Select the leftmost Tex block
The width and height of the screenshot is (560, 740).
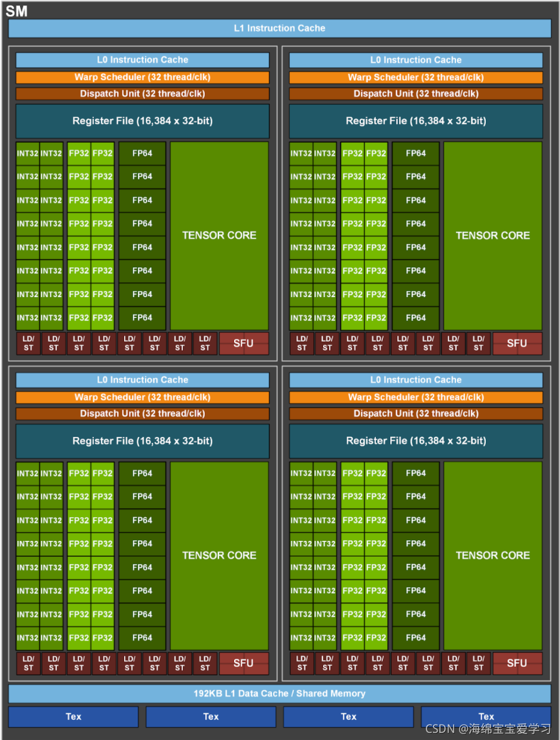tap(74, 717)
